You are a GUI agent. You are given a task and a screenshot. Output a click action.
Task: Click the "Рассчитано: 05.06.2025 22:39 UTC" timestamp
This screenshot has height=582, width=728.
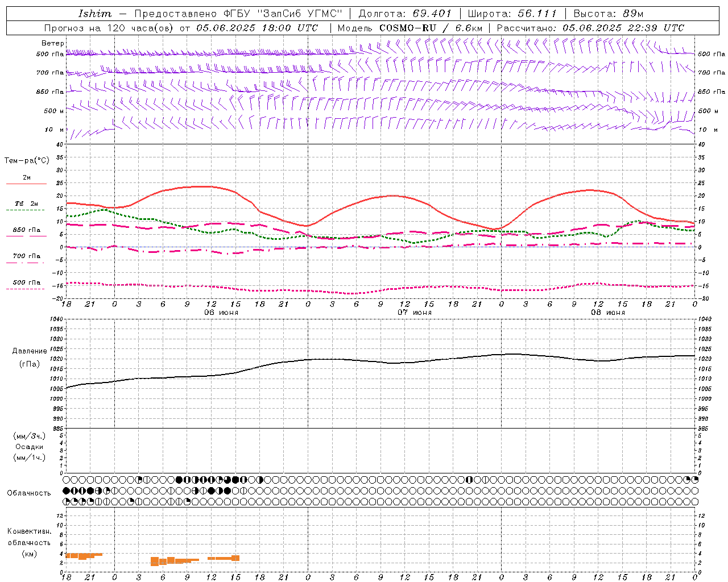(x=590, y=28)
